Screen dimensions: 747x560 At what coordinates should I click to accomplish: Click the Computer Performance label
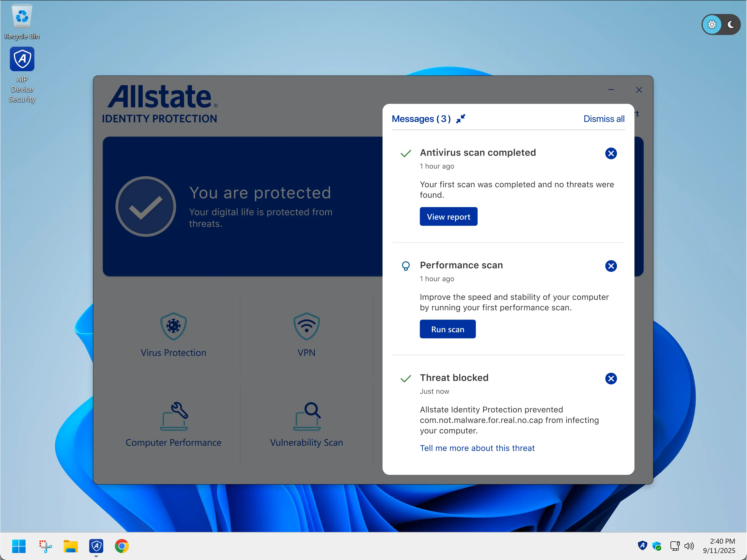[173, 443]
